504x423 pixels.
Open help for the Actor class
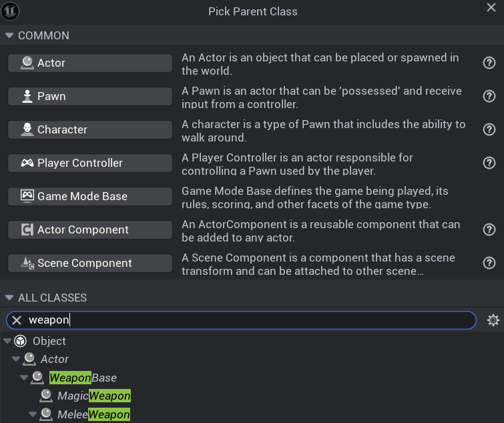point(489,63)
